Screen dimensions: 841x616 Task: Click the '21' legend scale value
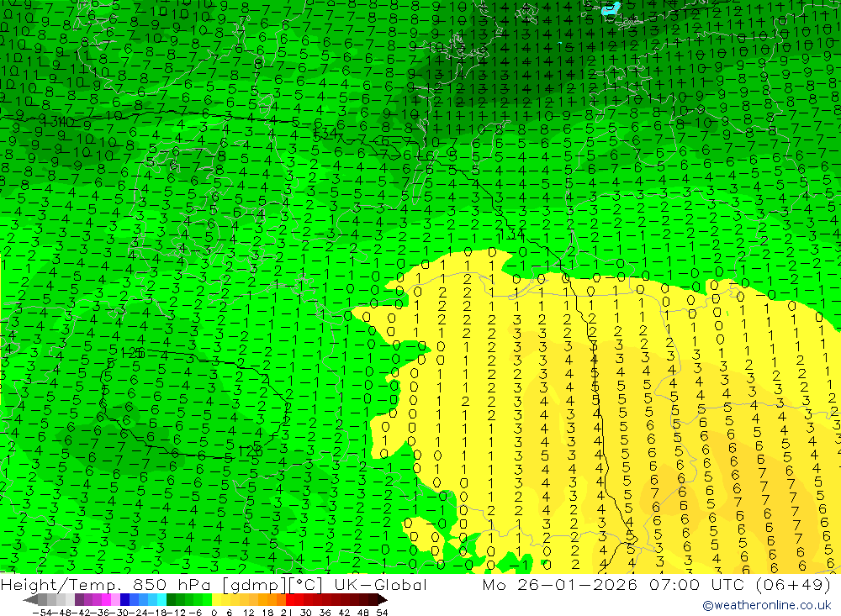tap(287, 613)
